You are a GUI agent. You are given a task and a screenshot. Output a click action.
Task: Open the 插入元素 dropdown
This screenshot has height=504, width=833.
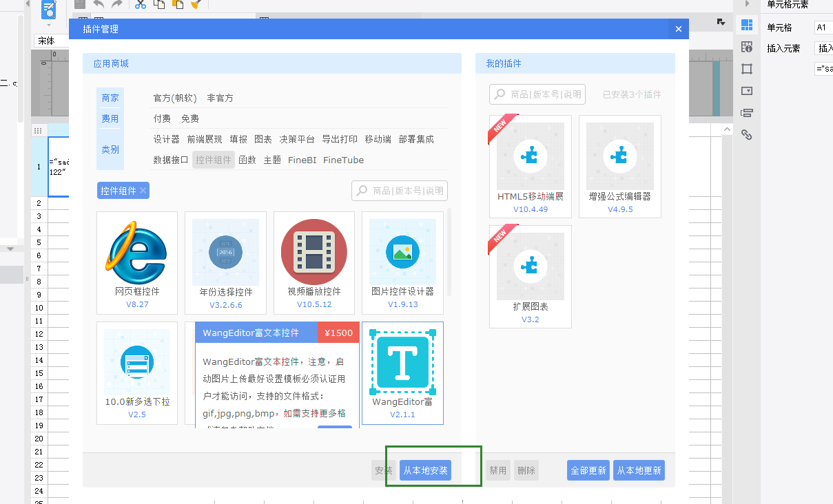[824, 48]
